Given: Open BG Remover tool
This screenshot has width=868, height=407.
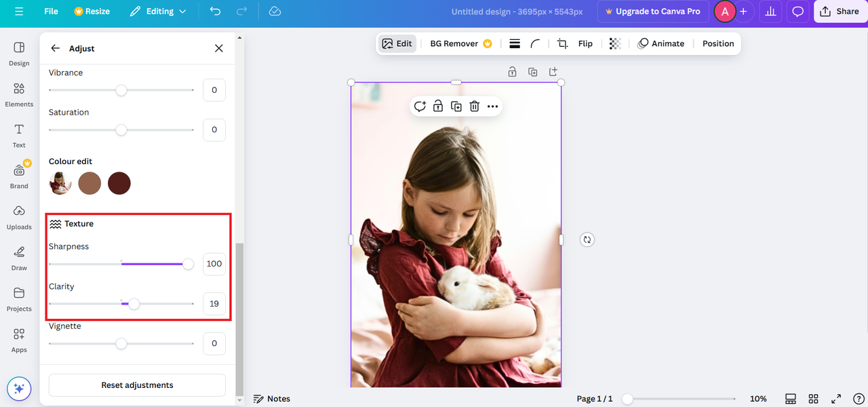Looking at the screenshot, I should pos(461,43).
